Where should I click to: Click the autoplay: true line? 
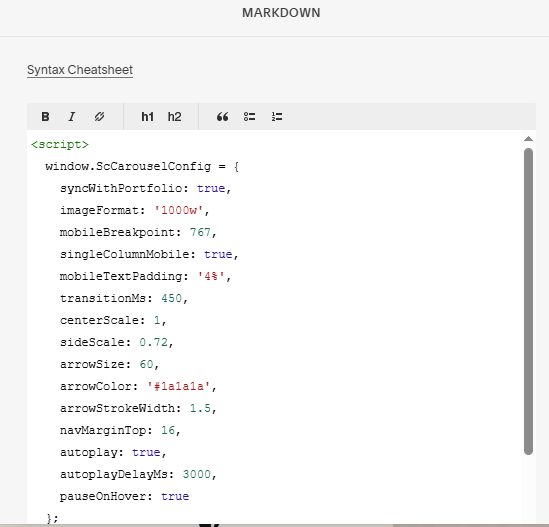point(113,452)
